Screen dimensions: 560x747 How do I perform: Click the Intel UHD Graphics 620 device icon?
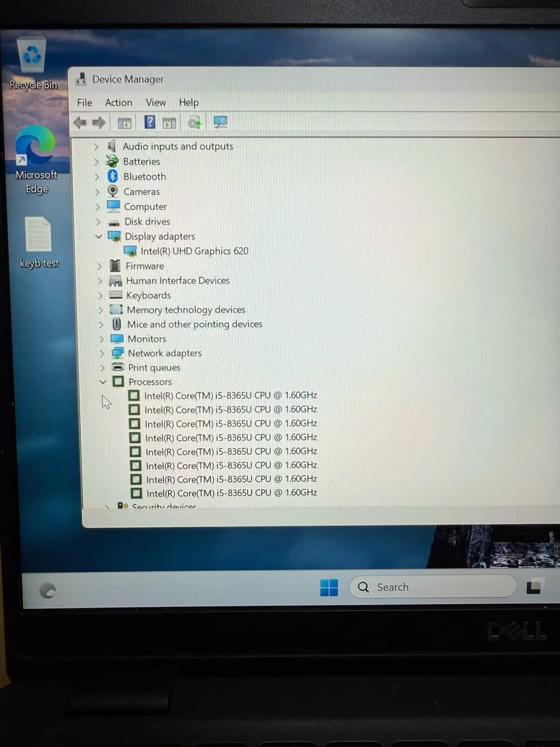tap(131, 251)
